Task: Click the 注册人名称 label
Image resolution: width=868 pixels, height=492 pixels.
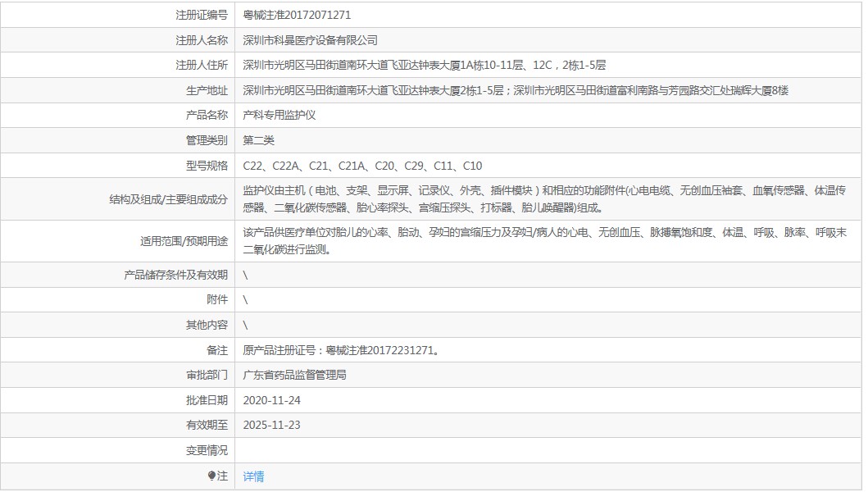Action: (202, 40)
